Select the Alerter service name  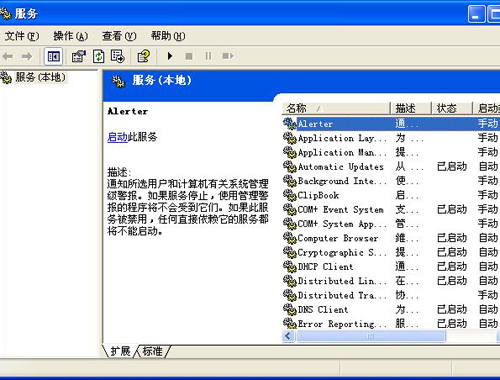tap(315, 124)
